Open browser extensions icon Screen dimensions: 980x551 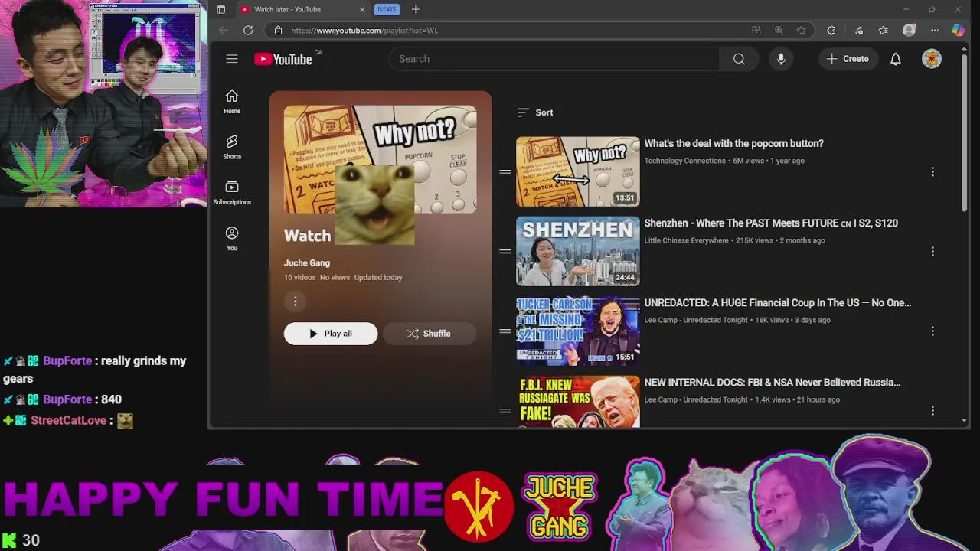[x=831, y=31]
